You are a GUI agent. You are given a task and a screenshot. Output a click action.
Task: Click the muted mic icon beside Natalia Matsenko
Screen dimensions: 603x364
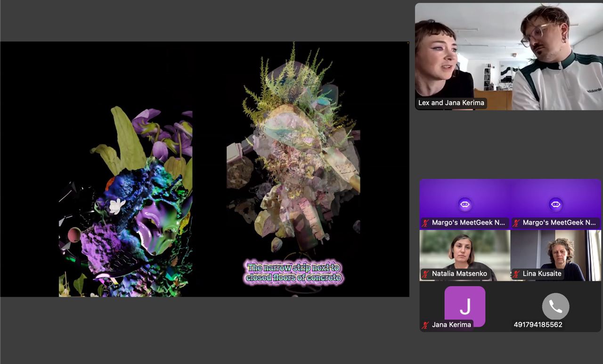coord(426,274)
